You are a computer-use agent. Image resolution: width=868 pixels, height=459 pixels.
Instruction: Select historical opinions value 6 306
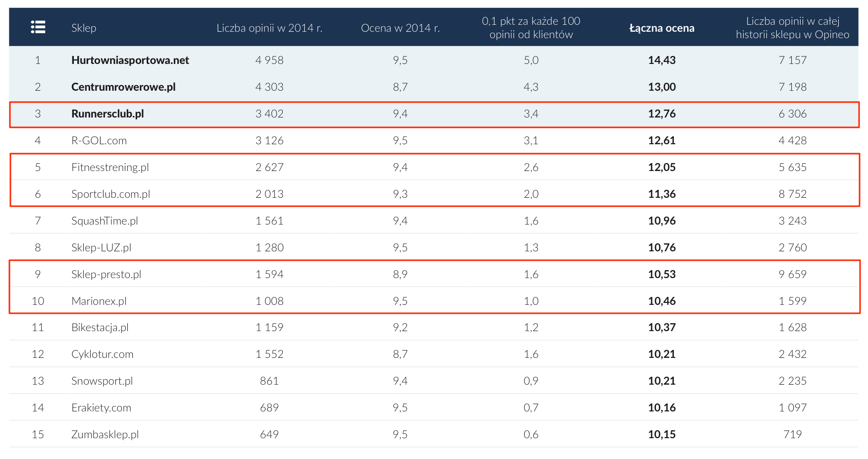pos(793,114)
